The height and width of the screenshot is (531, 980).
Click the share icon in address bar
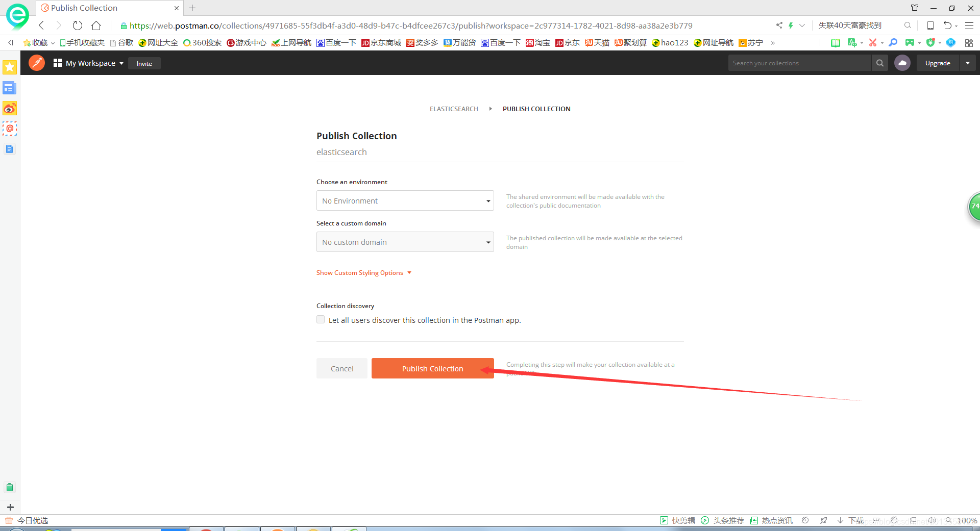[x=779, y=26]
